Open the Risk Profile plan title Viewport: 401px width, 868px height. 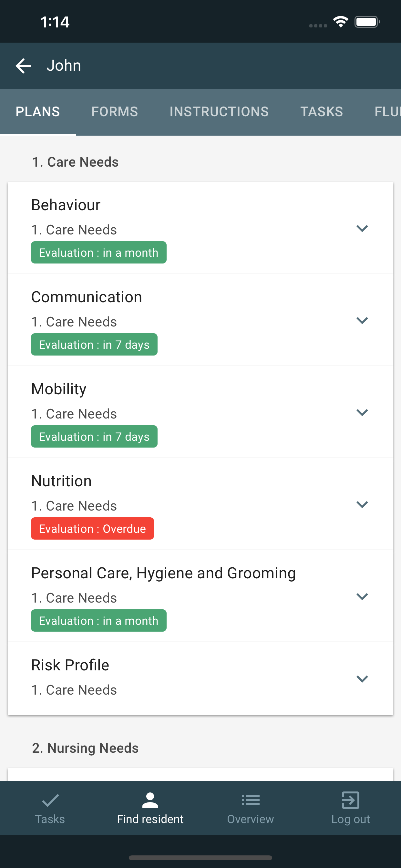point(70,665)
